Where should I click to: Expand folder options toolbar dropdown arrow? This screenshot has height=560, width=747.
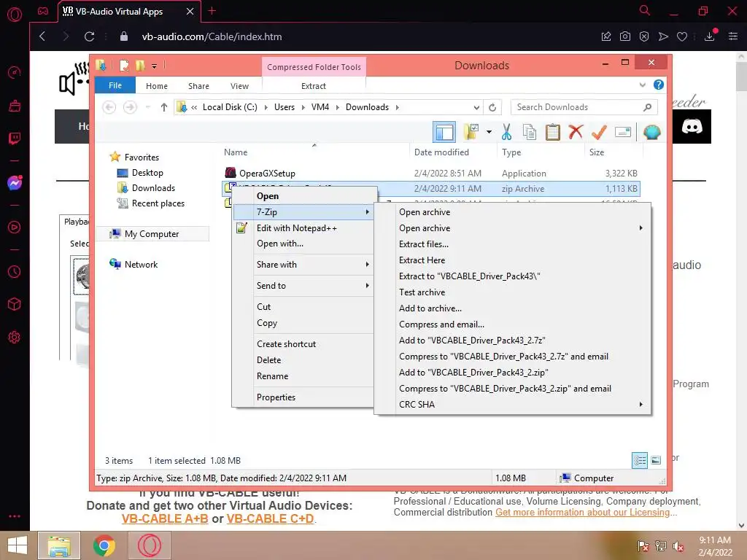tap(489, 132)
